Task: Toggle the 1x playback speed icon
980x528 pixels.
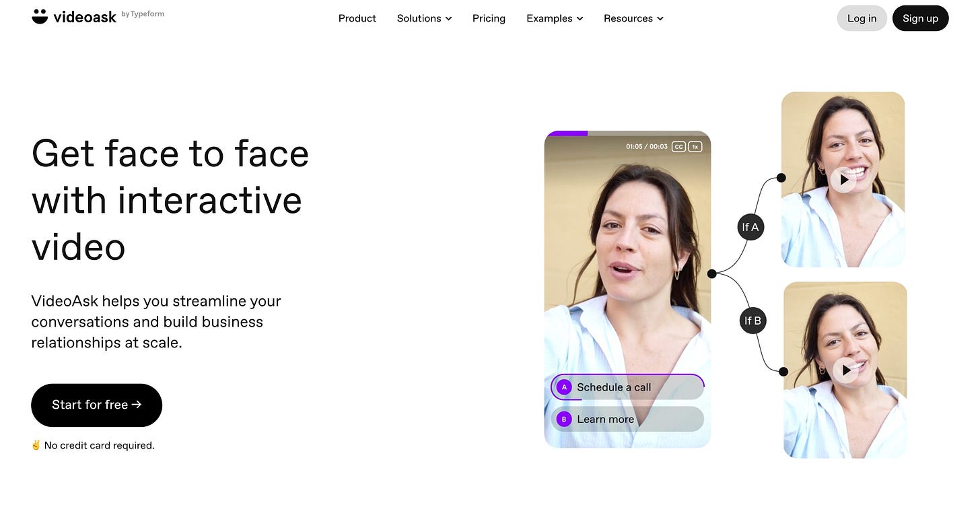Action: pos(695,146)
